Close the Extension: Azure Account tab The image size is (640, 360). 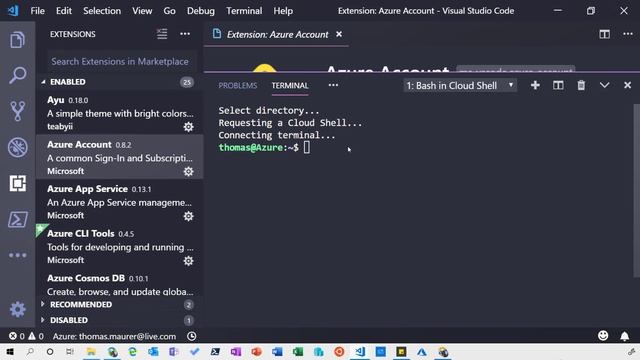coord(339,34)
